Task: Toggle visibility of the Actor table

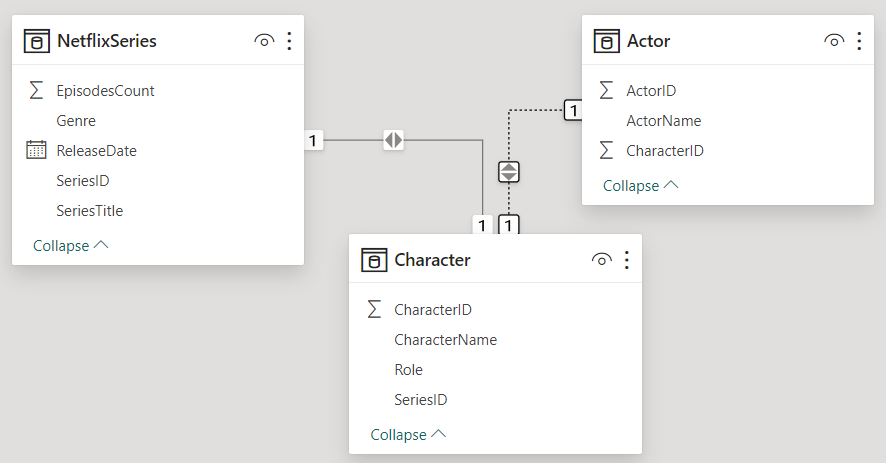Action: [x=834, y=41]
